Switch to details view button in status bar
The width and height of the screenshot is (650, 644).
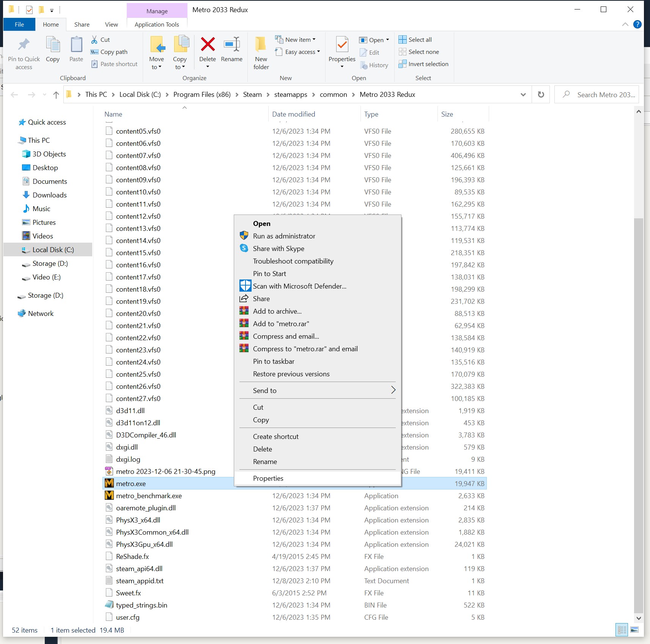(x=622, y=630)
